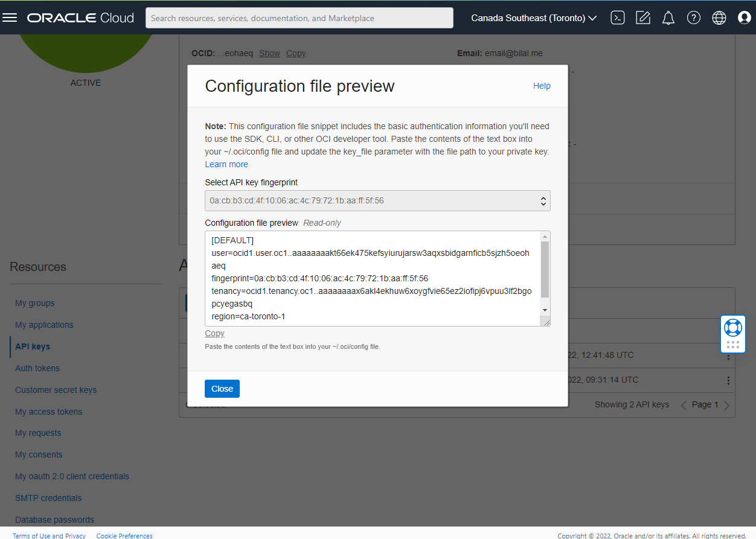
Task: Go to the next page arrow
Action: [726, 405]
